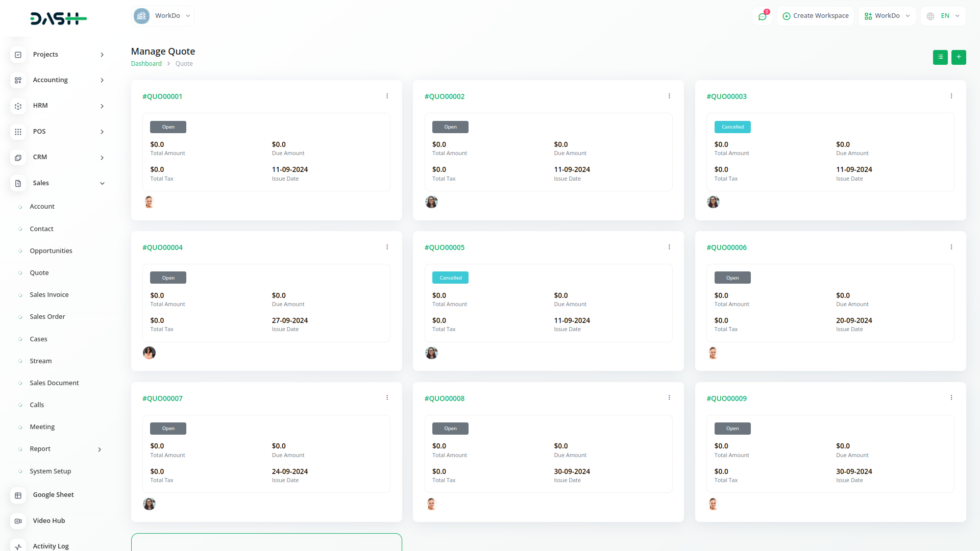Screen dimensions: 980x551
Task: Open three-dot menu on #QUO00005 card
Action: [669, 247]
